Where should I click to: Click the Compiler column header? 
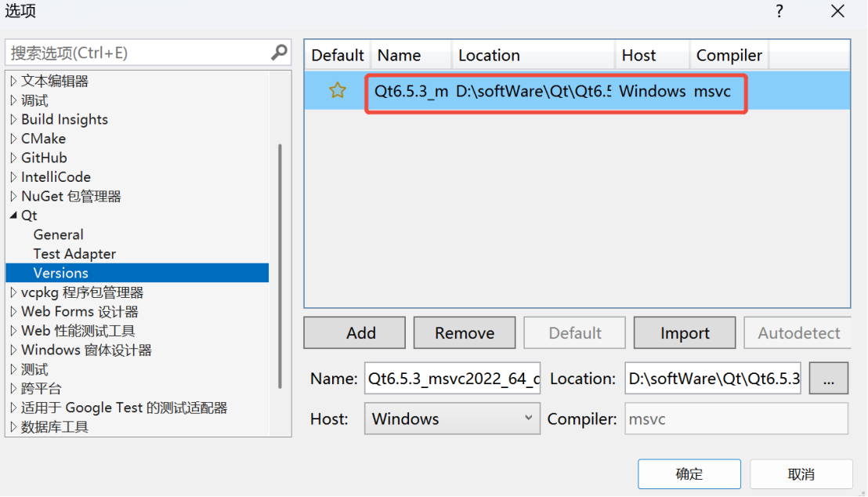(728, 55)
